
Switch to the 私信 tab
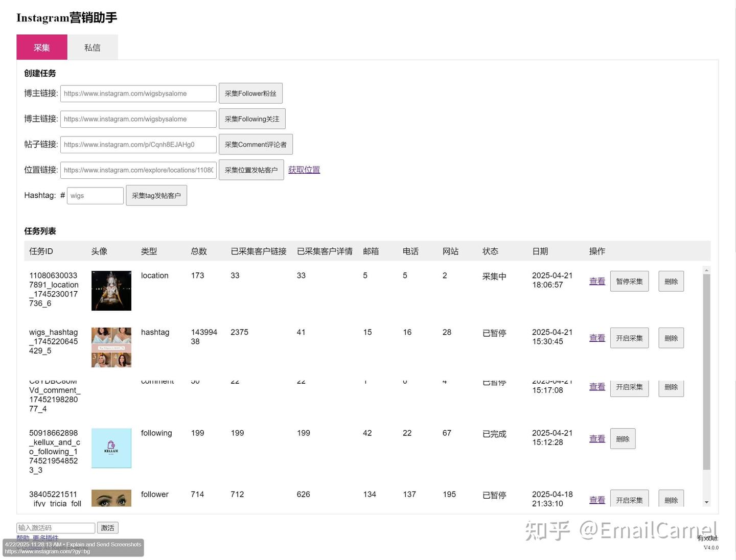click(92, 47)
